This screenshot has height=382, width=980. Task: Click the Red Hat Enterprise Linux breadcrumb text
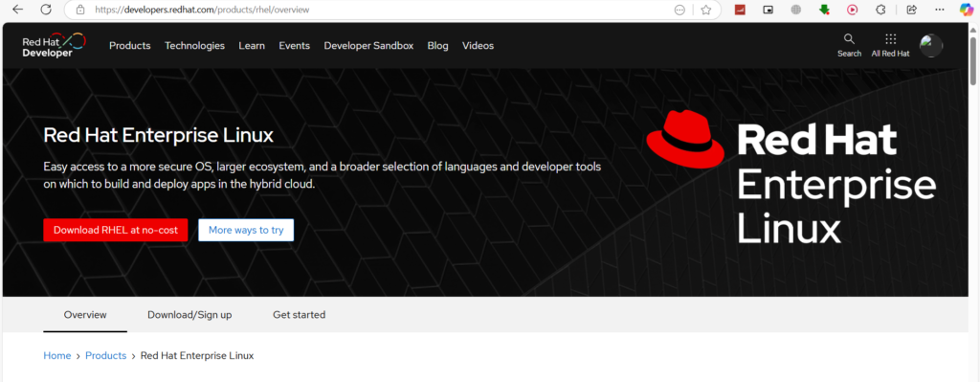(x=197, y=356)
